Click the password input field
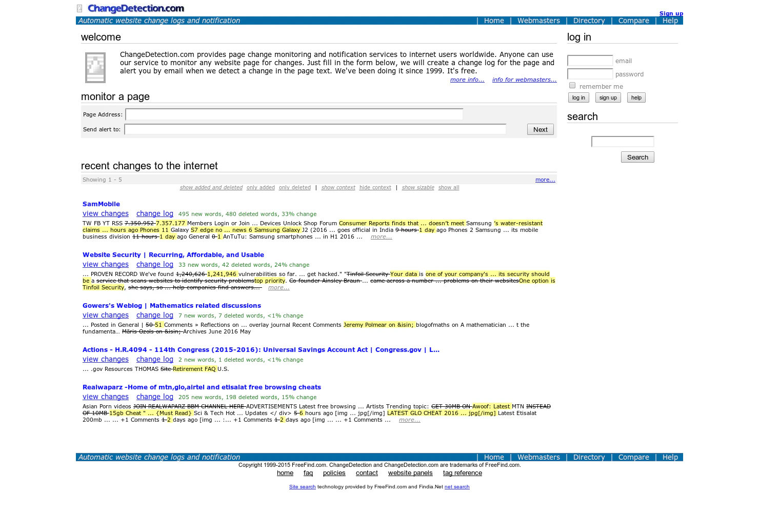 pyautogui.click(x=590, y=74)
